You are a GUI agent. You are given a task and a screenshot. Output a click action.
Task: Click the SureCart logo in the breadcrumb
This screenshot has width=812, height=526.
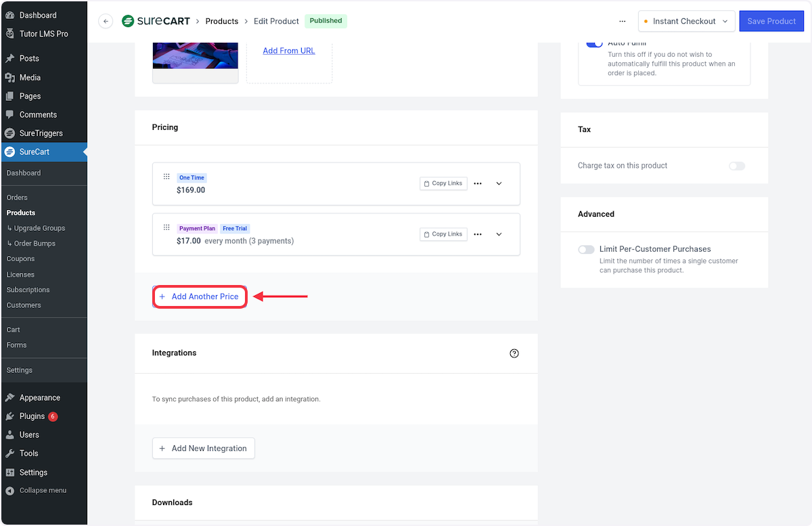coord(156,21)
